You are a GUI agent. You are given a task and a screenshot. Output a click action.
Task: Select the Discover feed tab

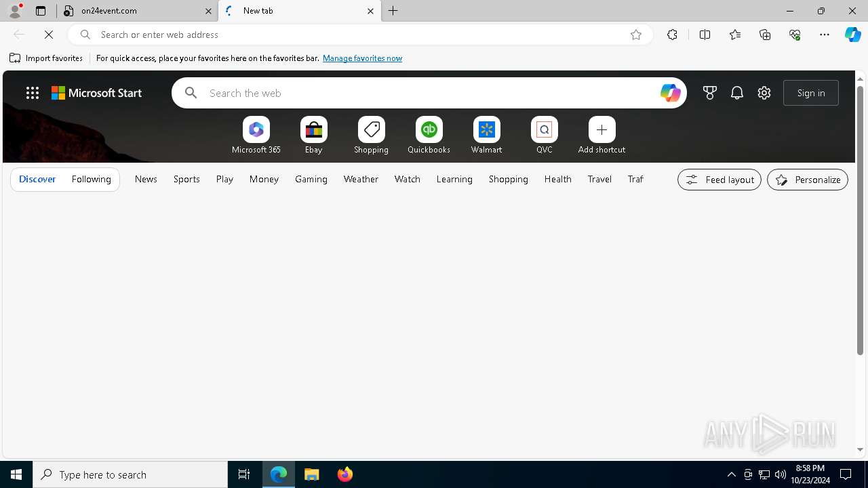click(37, 179)
